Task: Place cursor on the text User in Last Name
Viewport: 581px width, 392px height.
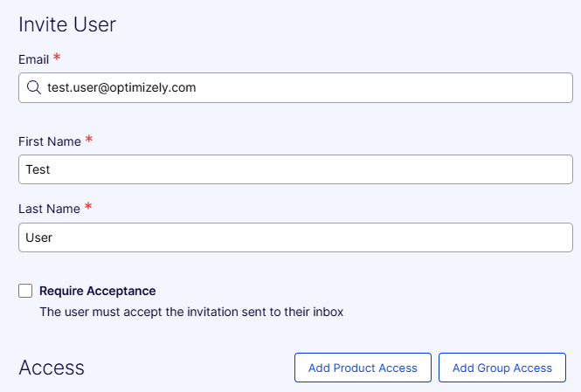Action: [x=39, y=237]
